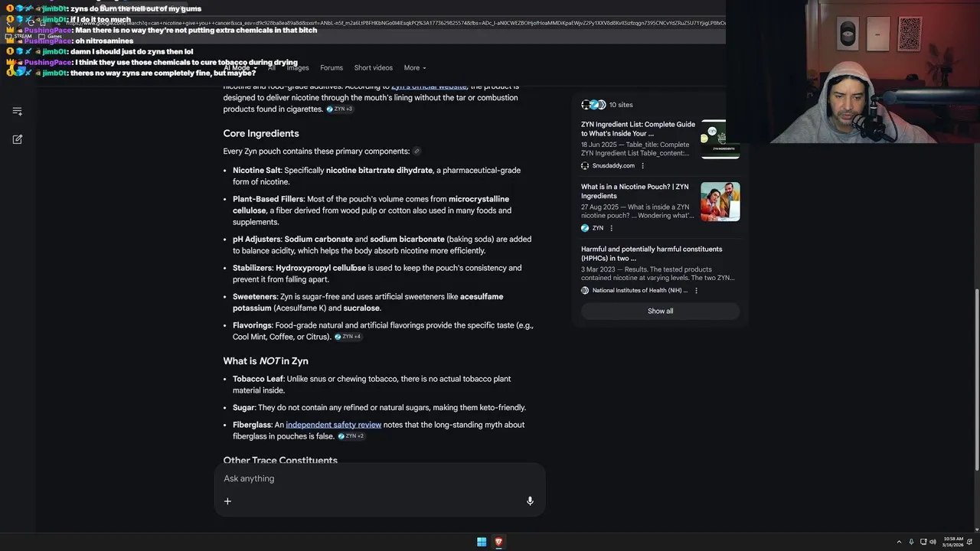Show hidden system tray icons
The width and height of the screenshot is (980, 551).
900,542
